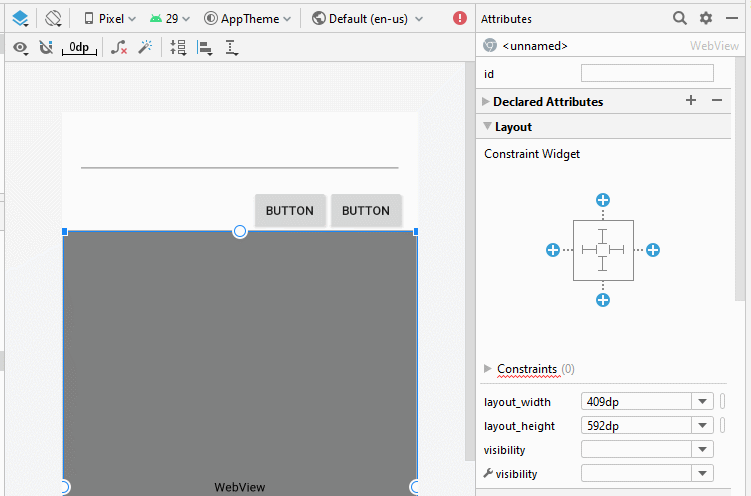Expand Declared Attributes section

point(486,101)
